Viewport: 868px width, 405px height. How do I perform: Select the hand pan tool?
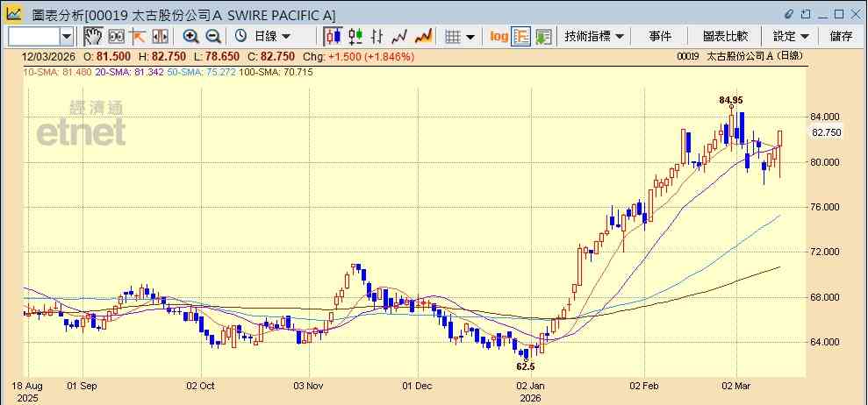pyautogui.click(x=93, y=37)
